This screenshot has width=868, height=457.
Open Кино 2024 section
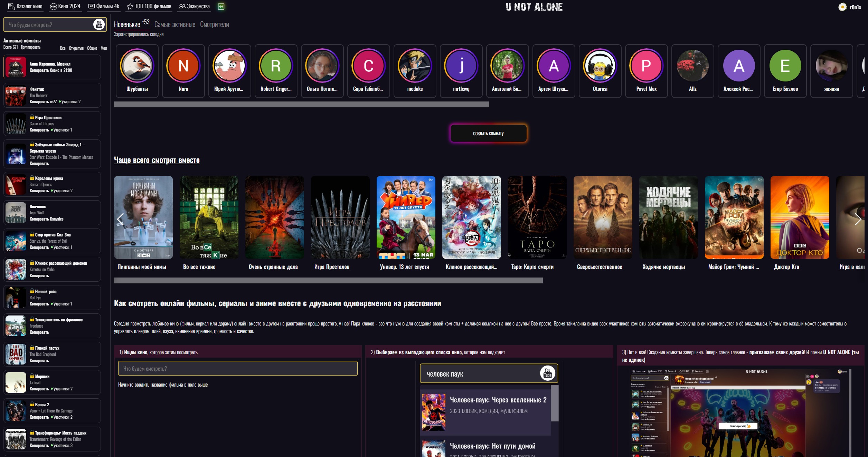click(x=65, y=7)
